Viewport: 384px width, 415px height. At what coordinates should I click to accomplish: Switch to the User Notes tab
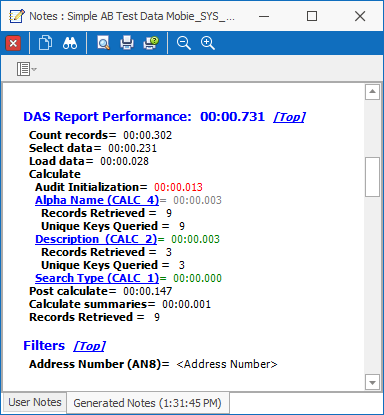click(x=35, y=402)
